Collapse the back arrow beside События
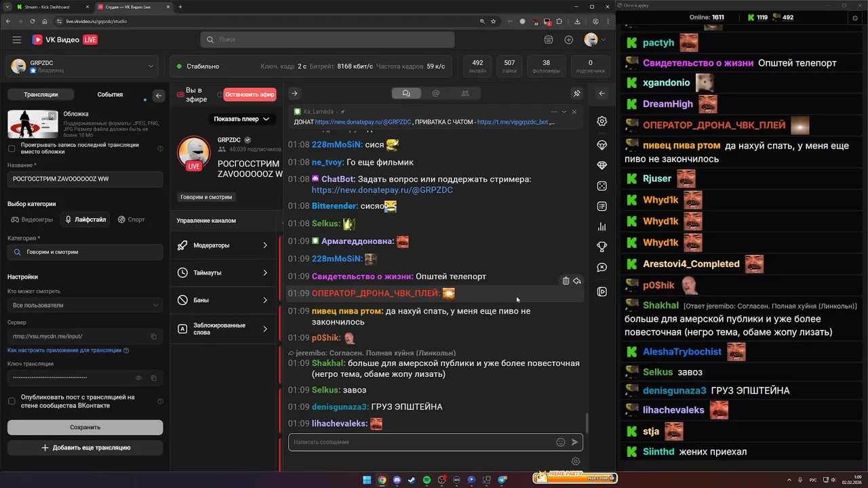 tap(159, 96)
